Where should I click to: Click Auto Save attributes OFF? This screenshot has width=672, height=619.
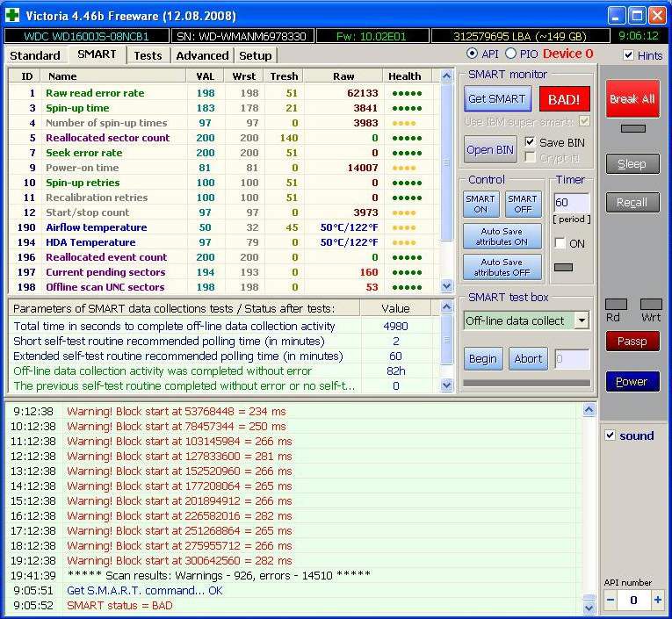pos(502,267)
